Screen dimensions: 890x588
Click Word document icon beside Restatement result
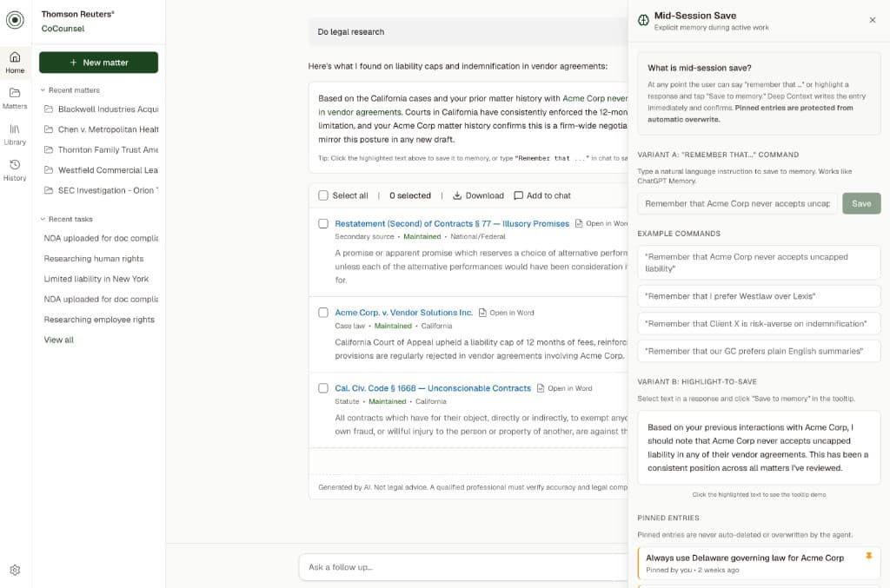579,224
